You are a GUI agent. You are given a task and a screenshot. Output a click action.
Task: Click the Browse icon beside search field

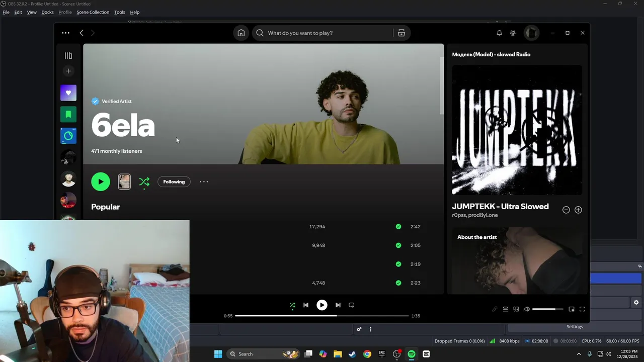(401, 33)
